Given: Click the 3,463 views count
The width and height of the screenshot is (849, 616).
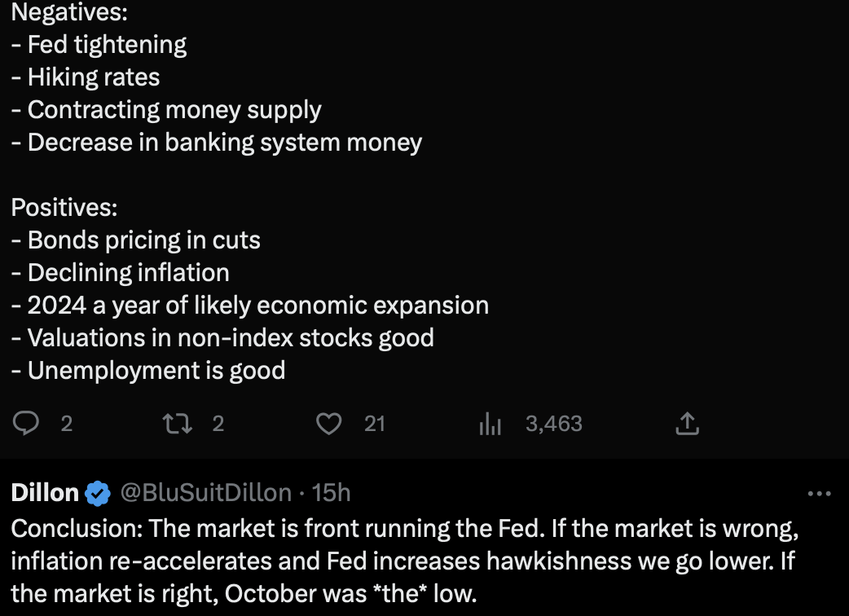Looking at the screenshot, I should pos(554,424).
